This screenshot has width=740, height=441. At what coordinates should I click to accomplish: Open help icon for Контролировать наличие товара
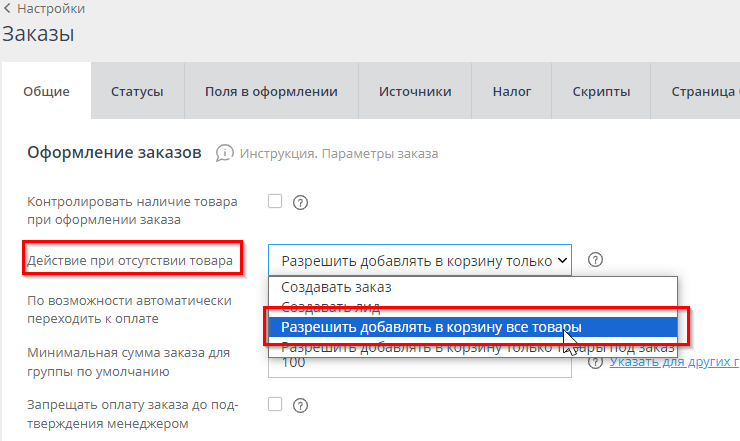[299, 202]
